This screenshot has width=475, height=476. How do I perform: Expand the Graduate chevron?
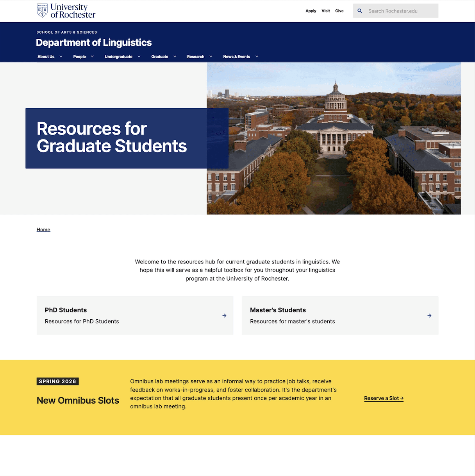[175, 57]
